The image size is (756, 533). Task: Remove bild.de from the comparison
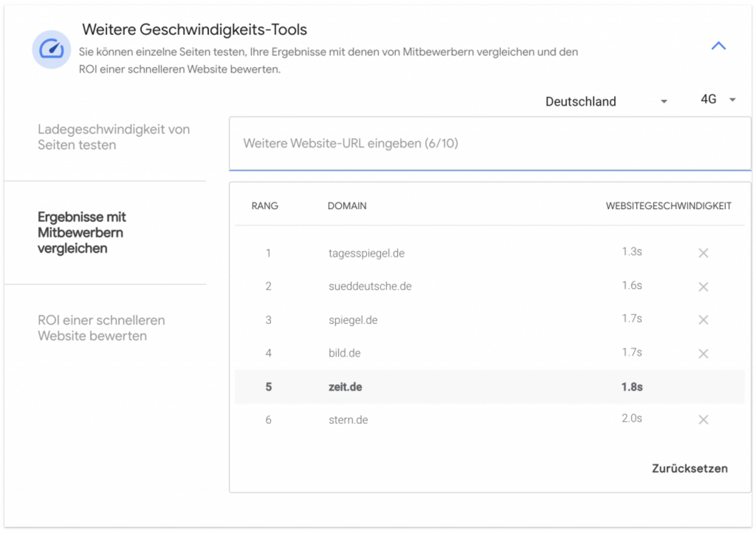(703, 353)
